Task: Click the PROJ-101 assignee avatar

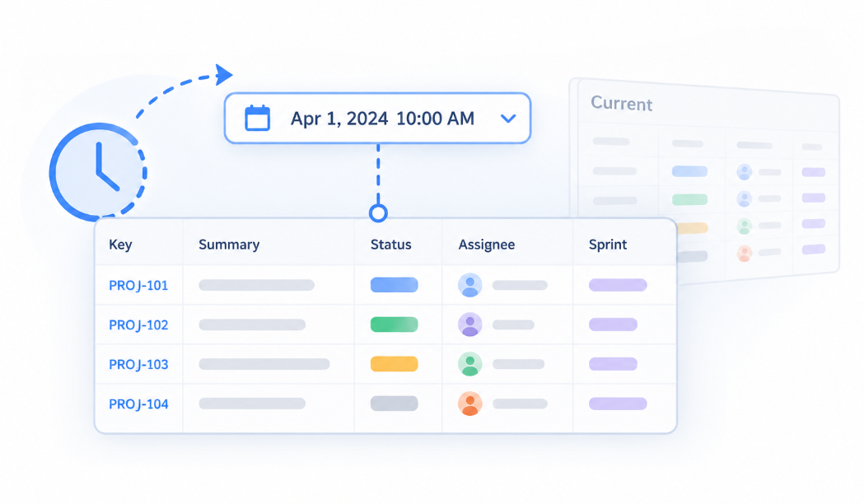Action: 470,285
